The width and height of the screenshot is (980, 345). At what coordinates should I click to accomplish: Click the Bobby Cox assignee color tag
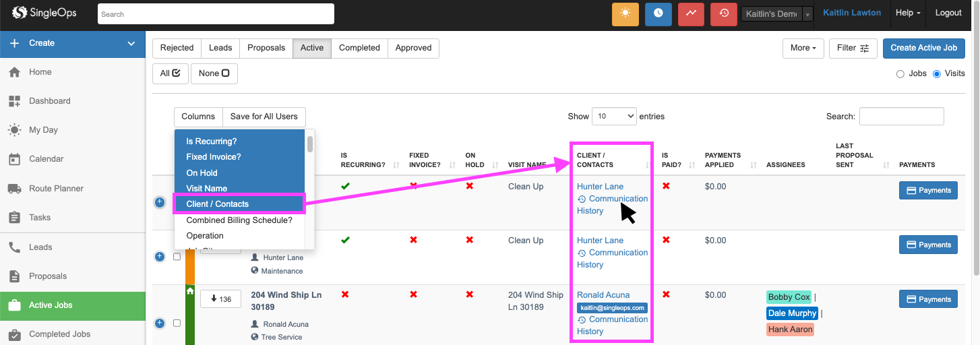789,297
